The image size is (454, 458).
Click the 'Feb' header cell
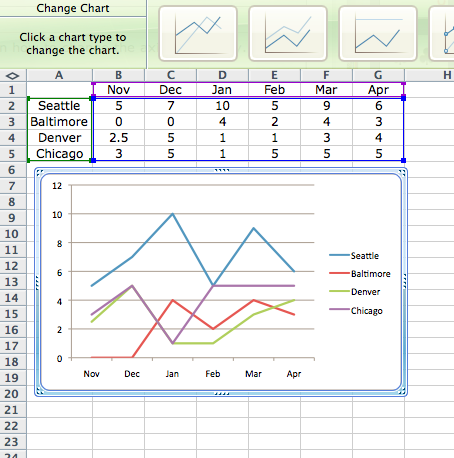(274, 90)
